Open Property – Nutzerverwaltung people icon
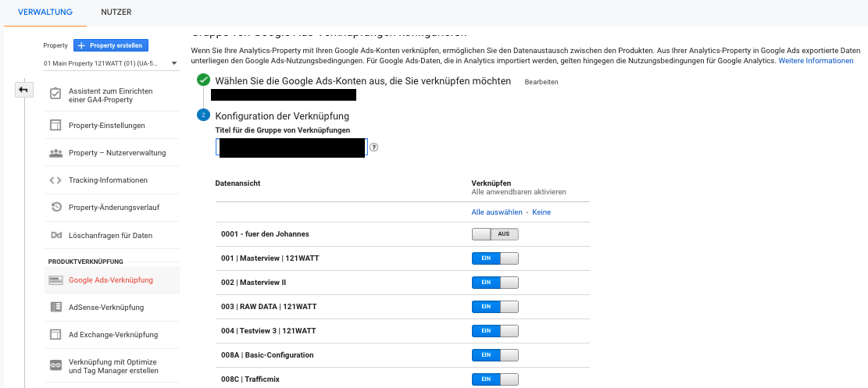The width and height of the screenshot is (868, 388). (x=55, y=153)
